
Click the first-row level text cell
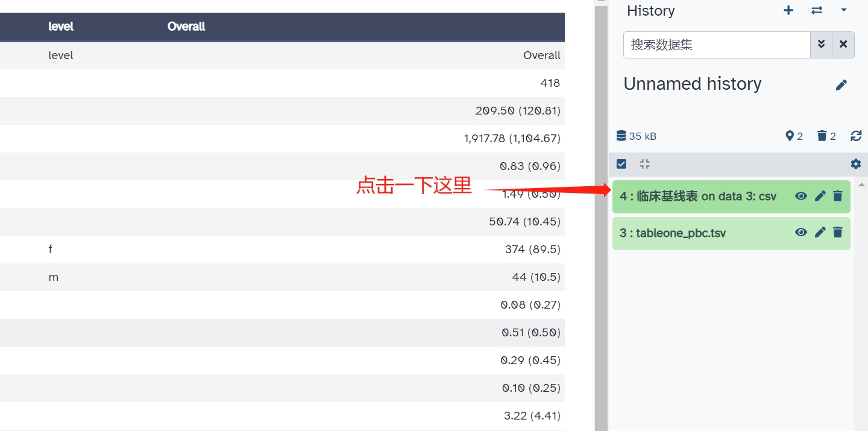pos(61,55)
